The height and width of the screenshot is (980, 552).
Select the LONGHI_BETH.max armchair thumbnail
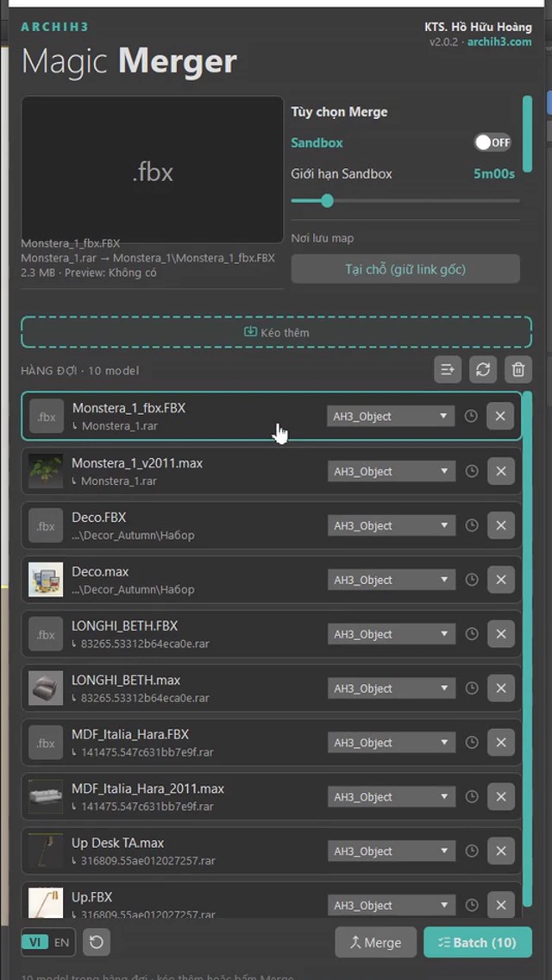(x=46, y=688)
